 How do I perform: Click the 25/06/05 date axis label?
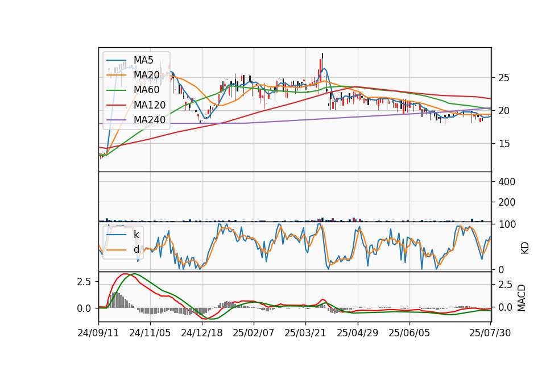tap(409, 333)
